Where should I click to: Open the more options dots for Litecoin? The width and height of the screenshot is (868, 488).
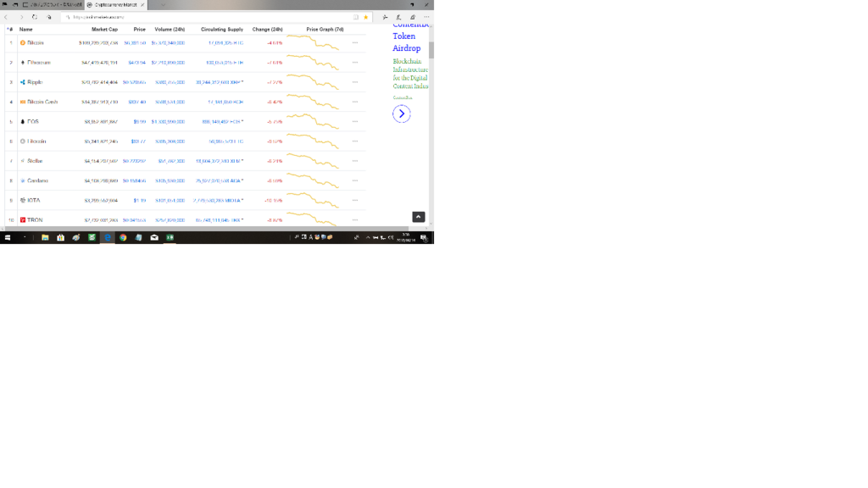355,141
